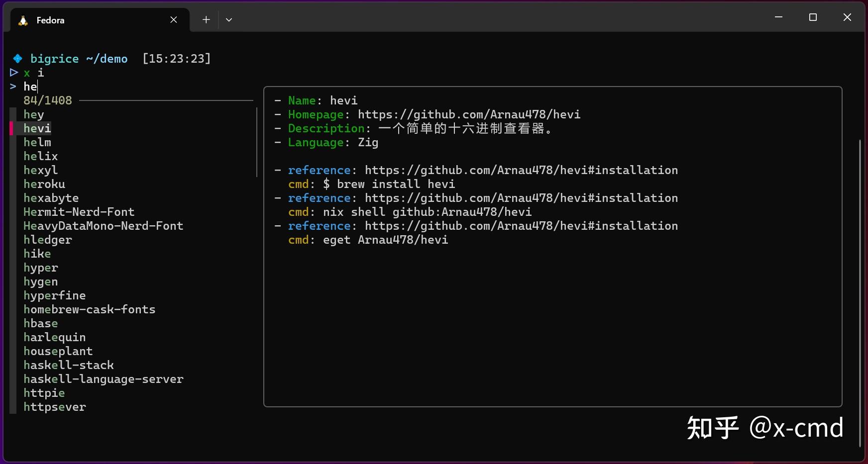Open the tab dropdown chevron

point(229,19)
